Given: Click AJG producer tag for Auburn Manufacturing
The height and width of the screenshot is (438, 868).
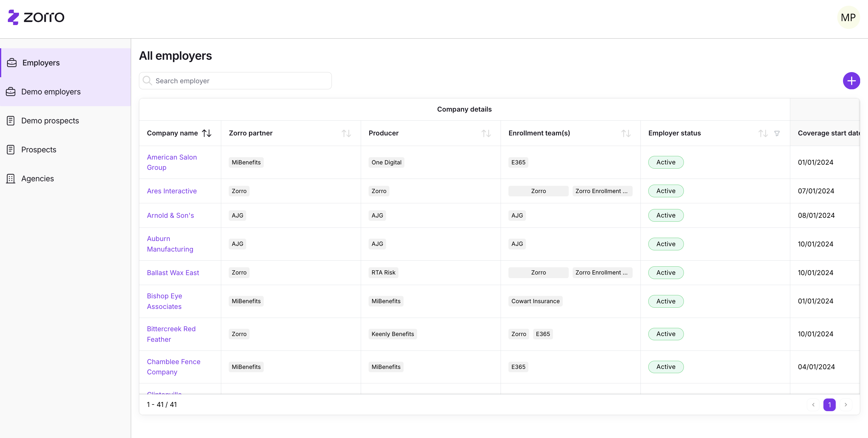Looking at the screenshot, I should click(377, 244).
